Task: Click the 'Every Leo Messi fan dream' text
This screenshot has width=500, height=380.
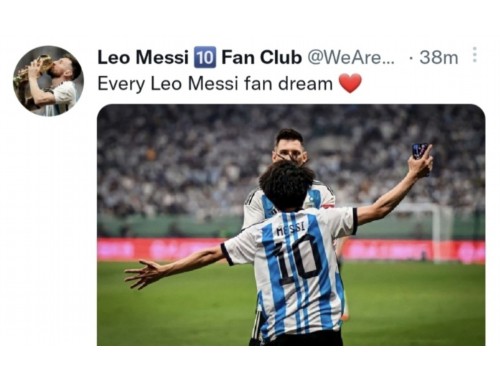Action: pos(215,84)
